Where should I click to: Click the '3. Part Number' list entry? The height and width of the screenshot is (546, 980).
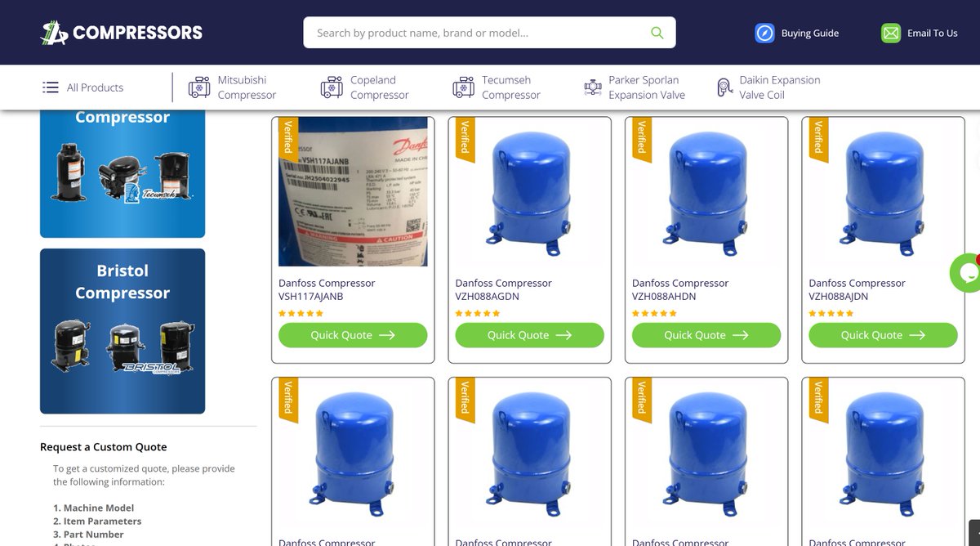tap(88, 534)
